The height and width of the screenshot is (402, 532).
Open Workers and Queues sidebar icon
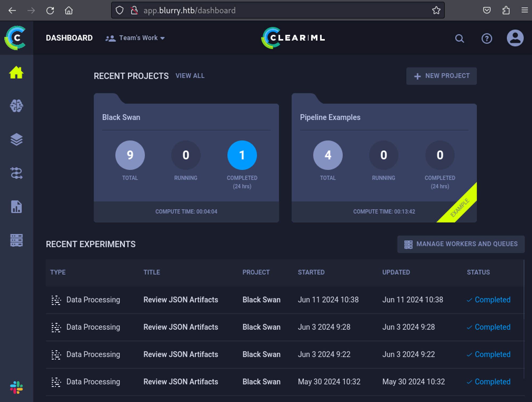pos(16,240)
